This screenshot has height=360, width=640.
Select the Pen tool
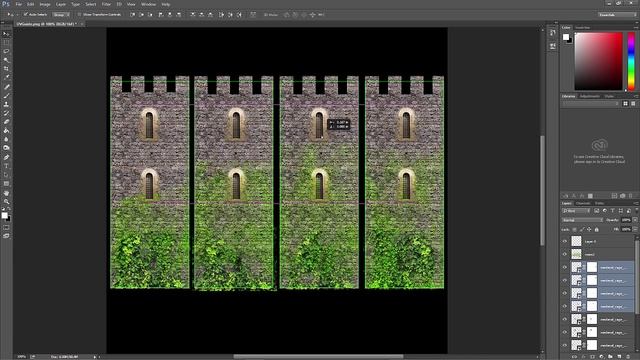pos(6,157)
